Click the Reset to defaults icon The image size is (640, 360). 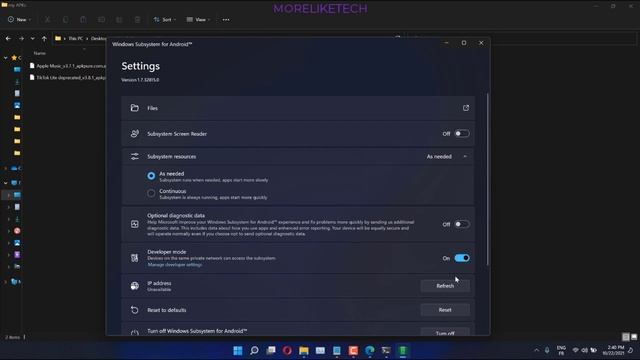pos(135,310)
